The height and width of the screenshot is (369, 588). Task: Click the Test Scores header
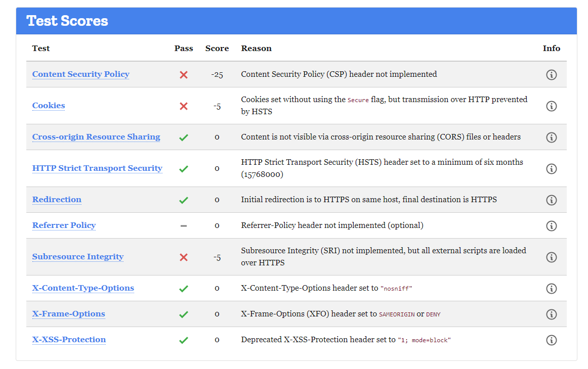click(x=66, y=21)
